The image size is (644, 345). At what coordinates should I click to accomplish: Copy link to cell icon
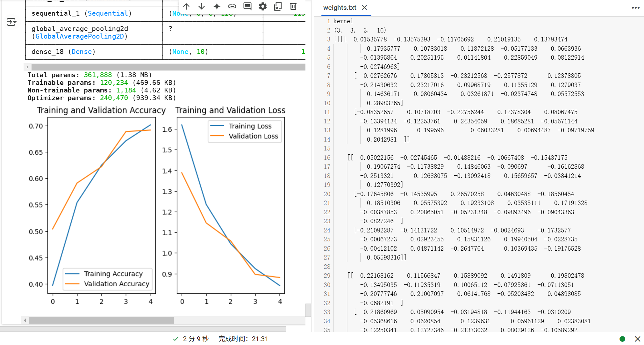pyautogui.click(x=232, y=6)
